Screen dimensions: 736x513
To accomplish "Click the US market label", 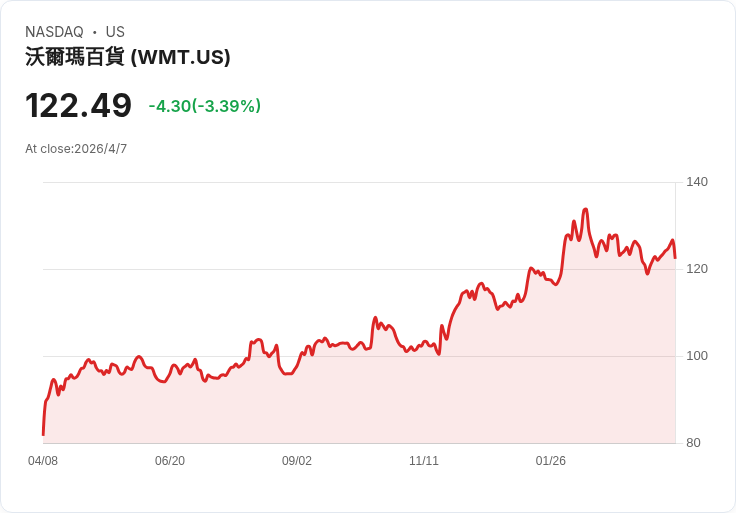I will tap(115, 32).
